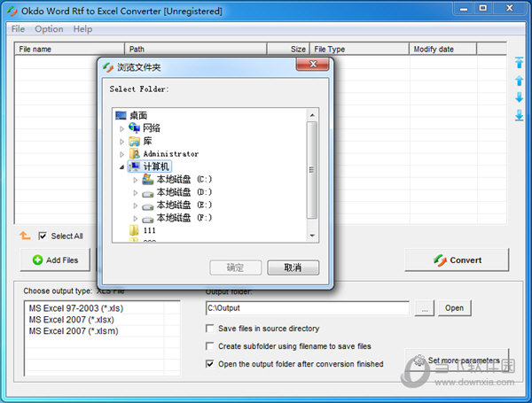Screen dimensions: 532x403
Task: Move selected file down one position
Action: pyautogui.click(x=519, y=97)
